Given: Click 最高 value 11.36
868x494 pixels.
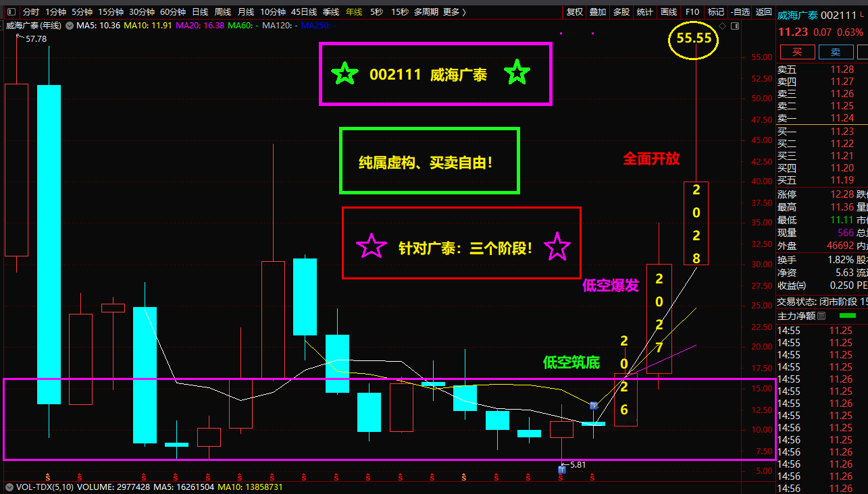Looking at the screenshot, I should [842, 207].
